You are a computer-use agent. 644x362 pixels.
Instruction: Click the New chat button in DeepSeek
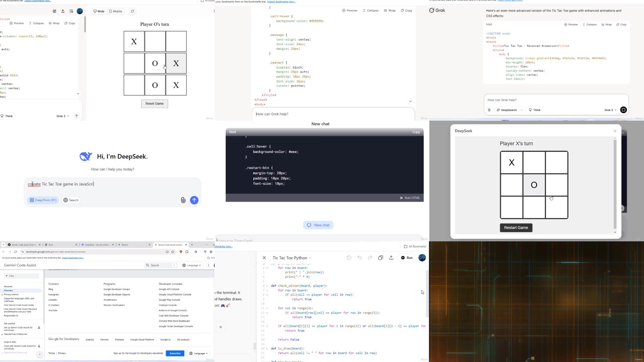tap(318, 225)
